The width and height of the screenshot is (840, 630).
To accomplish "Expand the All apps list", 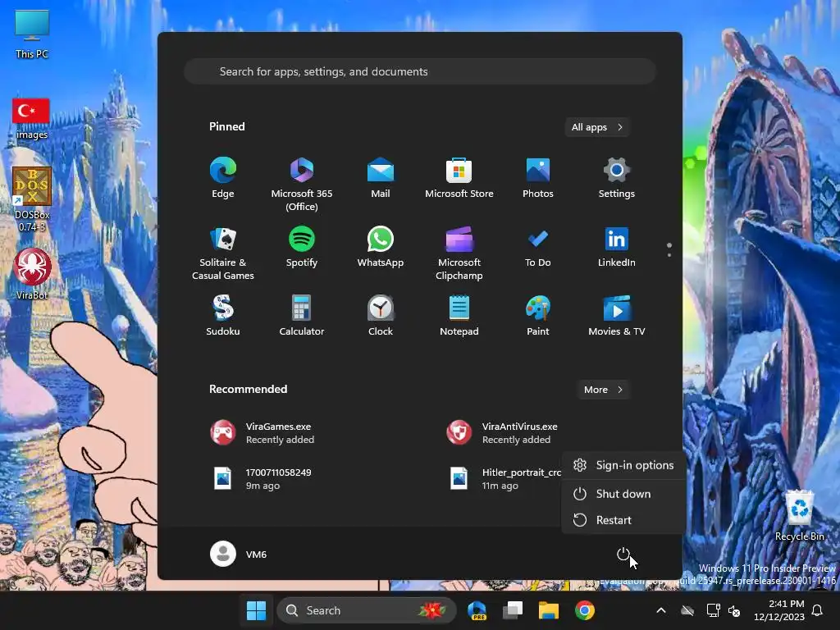I will pos(597,127).
